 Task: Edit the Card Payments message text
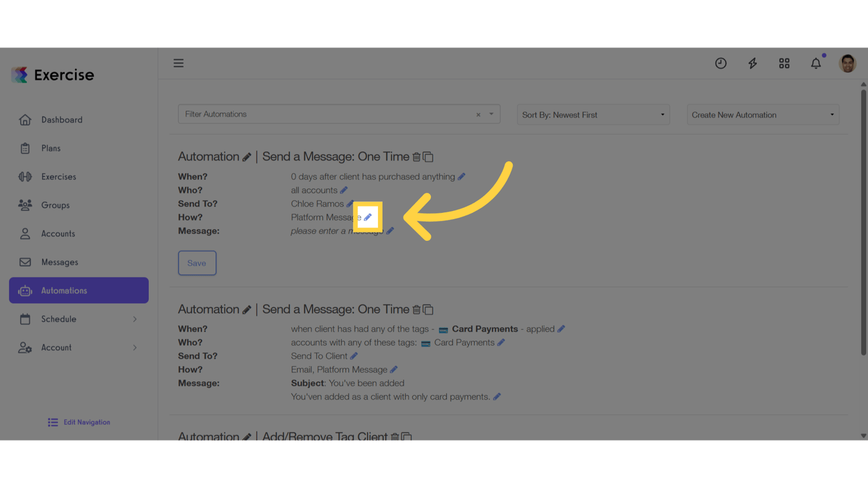click(x=497, y=396)
